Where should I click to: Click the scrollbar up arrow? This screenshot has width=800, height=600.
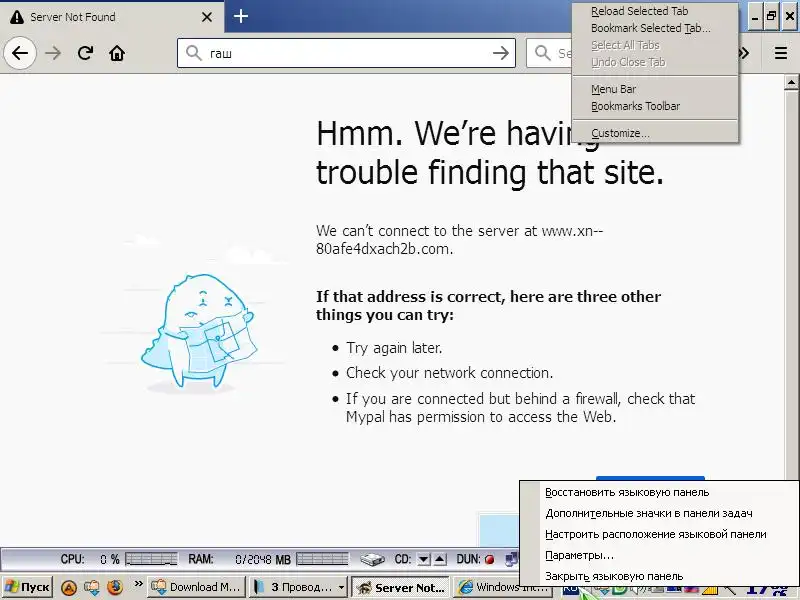pos(791,82)
